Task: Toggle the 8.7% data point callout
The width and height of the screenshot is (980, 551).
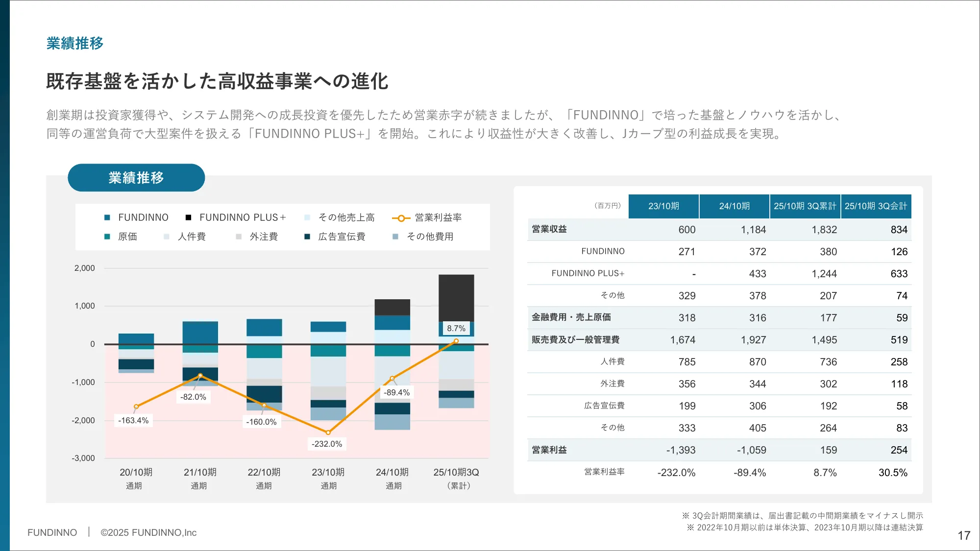Action: tap(456, 328)
